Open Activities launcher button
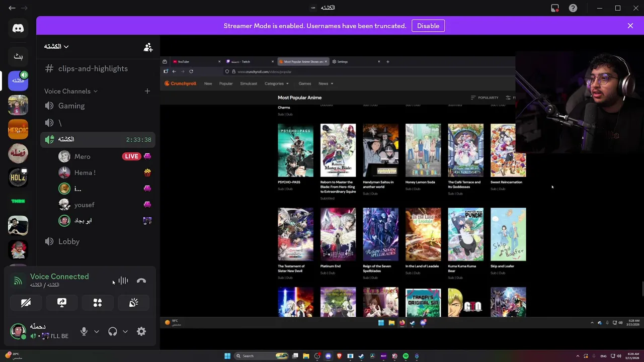The width and height of the screenshot is (644, 362). click(x=98, y=303)
